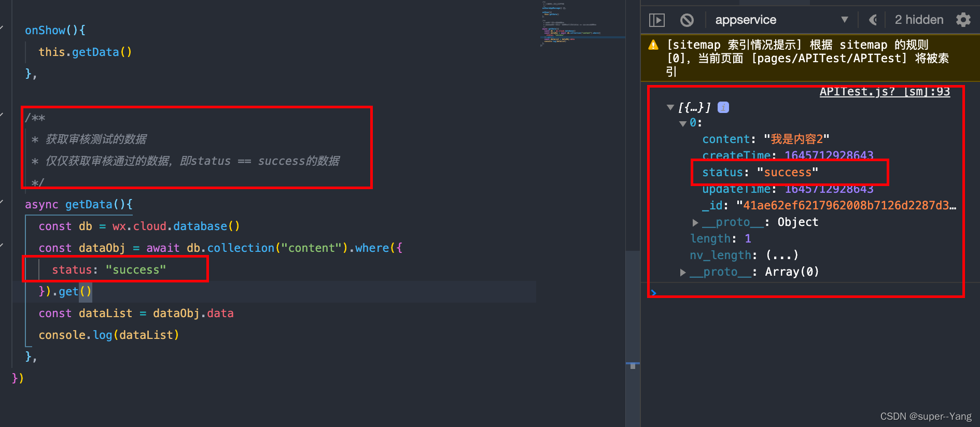
Task: Click the nv_length (...) getter value
Action: click(782, 255)
